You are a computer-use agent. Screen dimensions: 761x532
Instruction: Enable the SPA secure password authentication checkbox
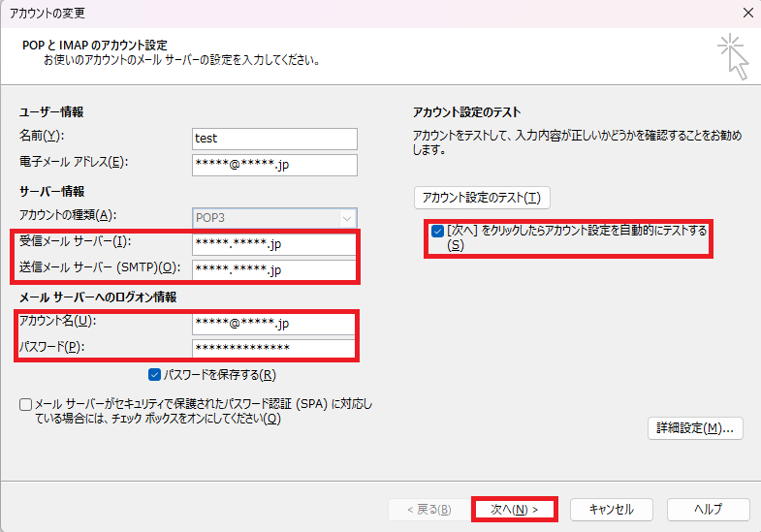pos(25,404)
